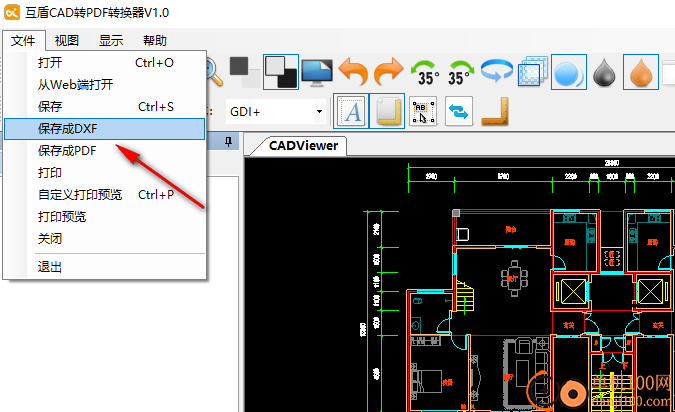Click the left crossed-box elevator symbol in drawing
Image resolution: width=675 pixels, height=412 pixels.
[x=573, y=291]
